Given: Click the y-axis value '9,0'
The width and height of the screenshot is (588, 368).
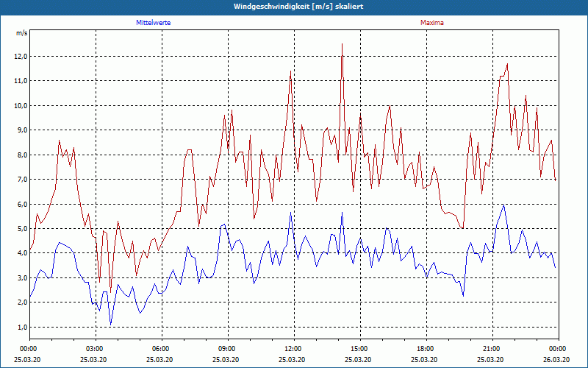Looking at the screenshot, I should pos(22,130).
